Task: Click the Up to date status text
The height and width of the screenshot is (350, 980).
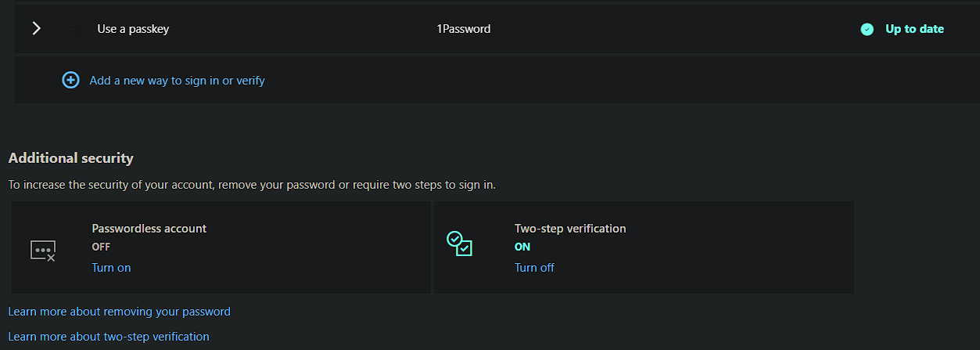Action: tap(914, 29)
